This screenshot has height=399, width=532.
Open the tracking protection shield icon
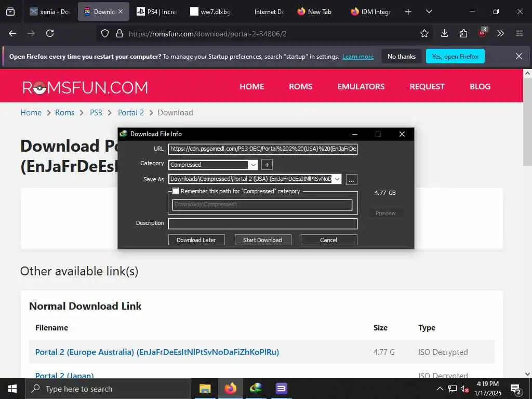(105, 34)
